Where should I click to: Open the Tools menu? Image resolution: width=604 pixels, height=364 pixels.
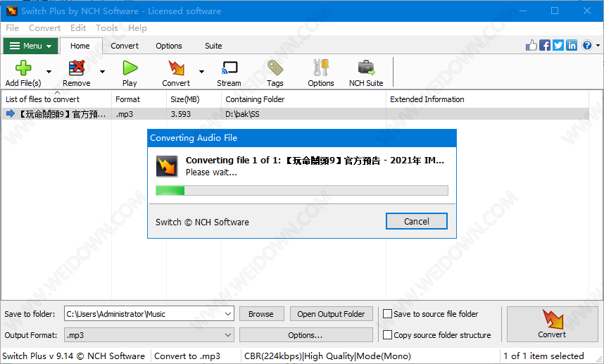[x=107, y=28]
